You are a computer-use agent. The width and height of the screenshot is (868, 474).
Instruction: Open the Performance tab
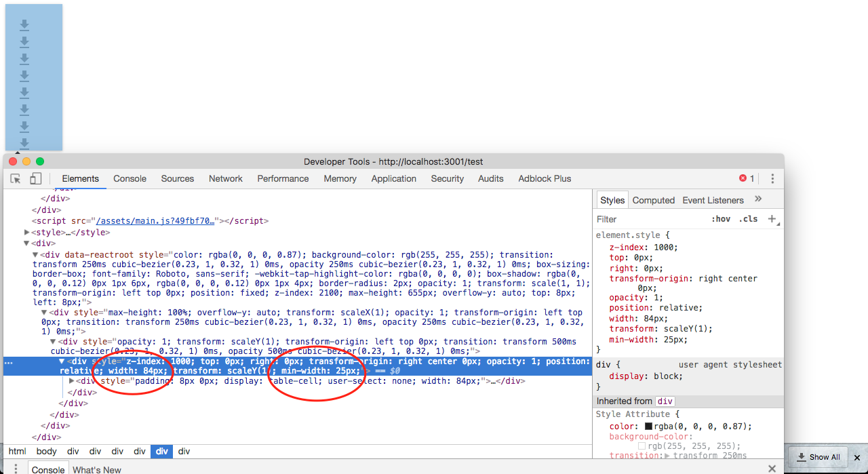pyautogui.click(x=283, y=178)
